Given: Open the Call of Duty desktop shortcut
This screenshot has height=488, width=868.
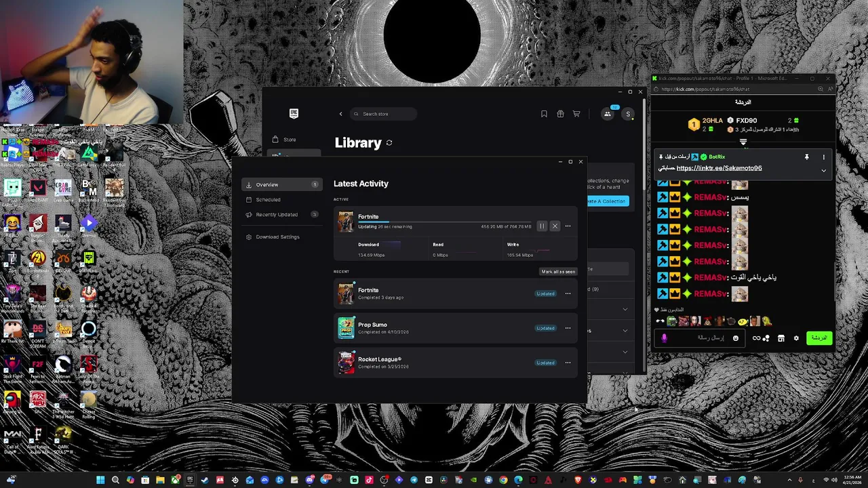Looking at the screenshot, I should [12, 439].
